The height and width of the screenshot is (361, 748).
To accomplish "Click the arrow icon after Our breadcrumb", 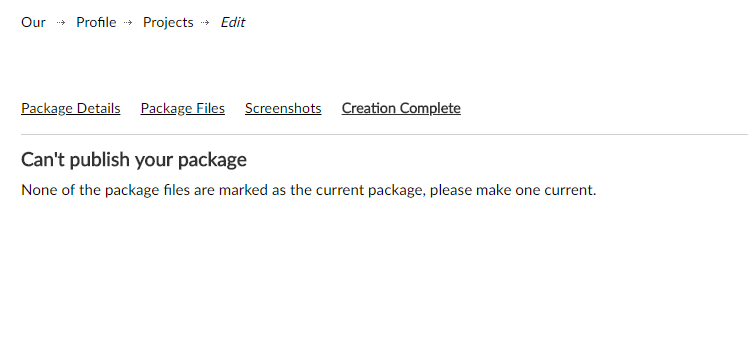I will [x=61, y=22].
